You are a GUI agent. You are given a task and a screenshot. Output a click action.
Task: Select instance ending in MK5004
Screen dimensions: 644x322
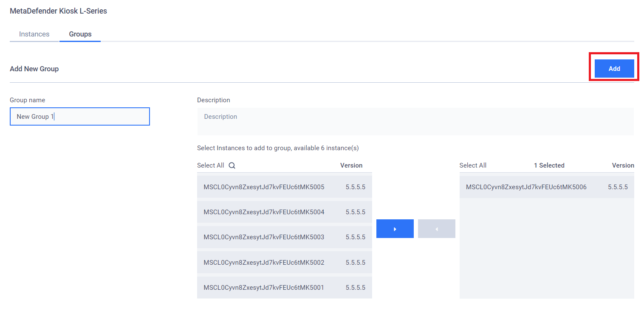[x=285, y=212]
